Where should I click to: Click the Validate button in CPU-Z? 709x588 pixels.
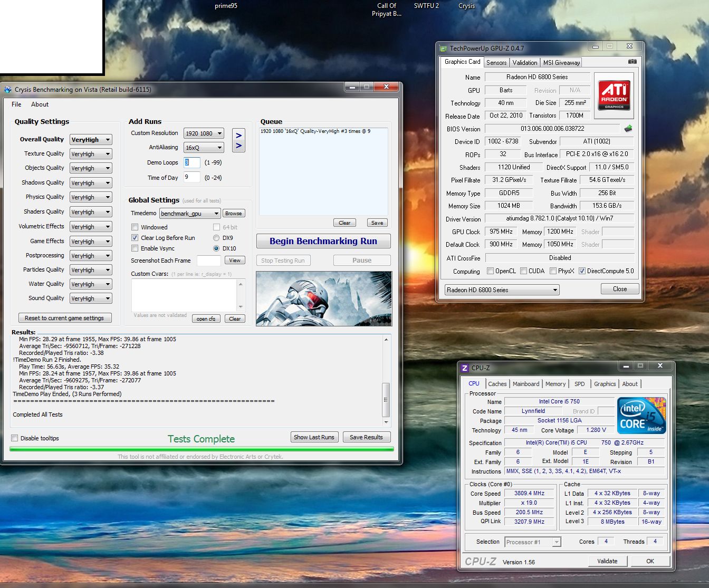607,561
